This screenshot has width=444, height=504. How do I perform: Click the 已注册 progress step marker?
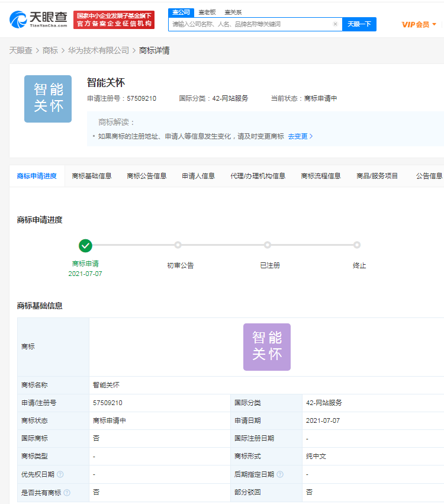coord(268,245)
